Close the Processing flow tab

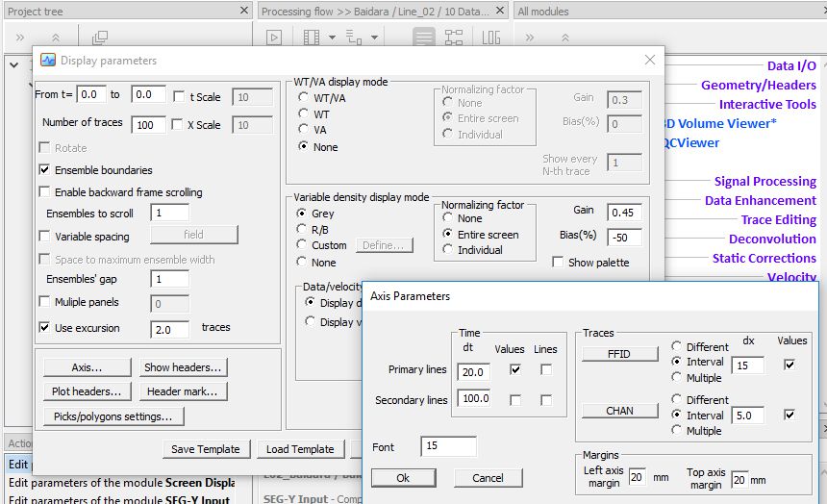500,10
